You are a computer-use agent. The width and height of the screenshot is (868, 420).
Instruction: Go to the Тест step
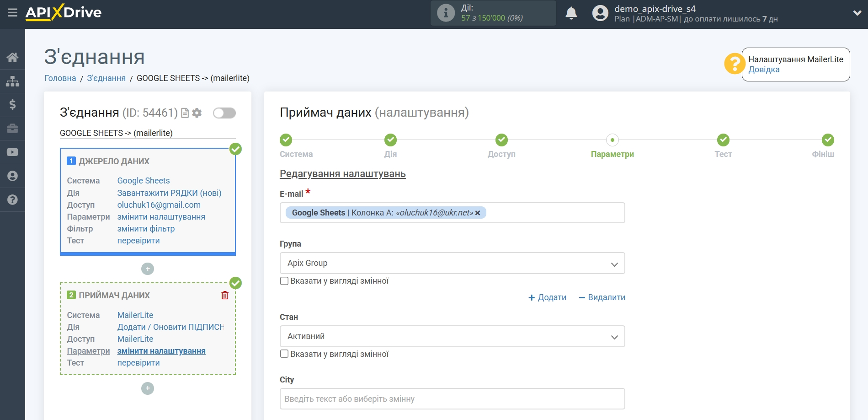pos(723,146)
